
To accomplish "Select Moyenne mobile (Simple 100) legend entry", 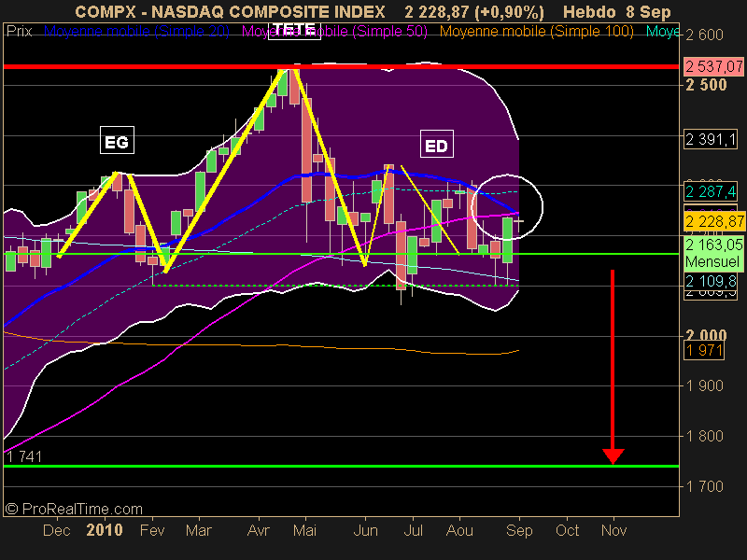I will pyautogui.click(x=536, y=32).
